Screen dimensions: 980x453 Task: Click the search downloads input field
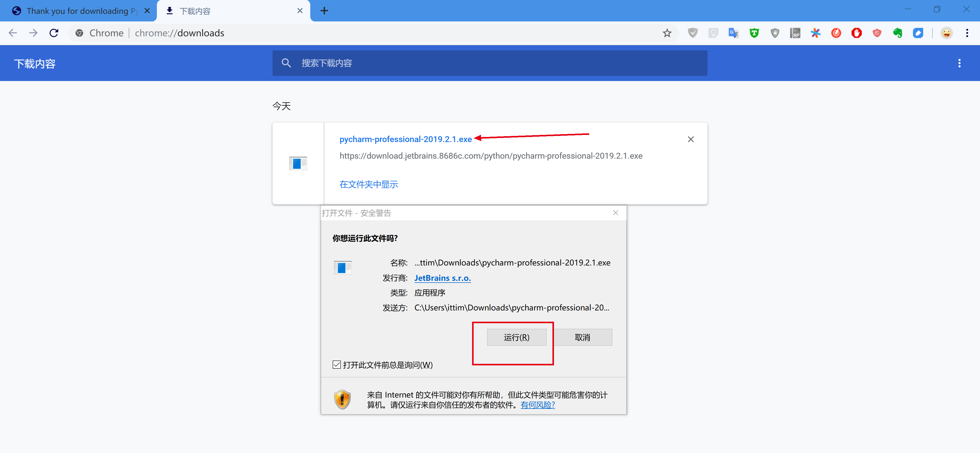(489, 63)
